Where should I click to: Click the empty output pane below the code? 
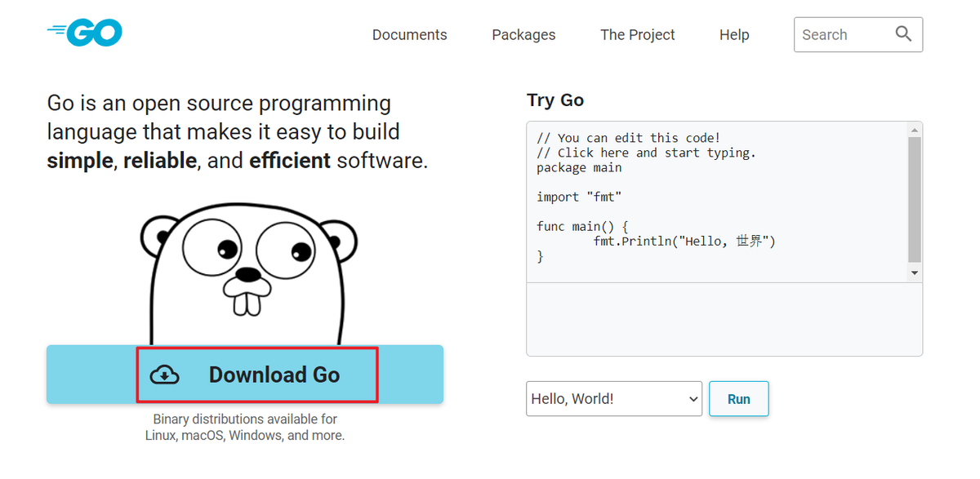tap(724, 319)
